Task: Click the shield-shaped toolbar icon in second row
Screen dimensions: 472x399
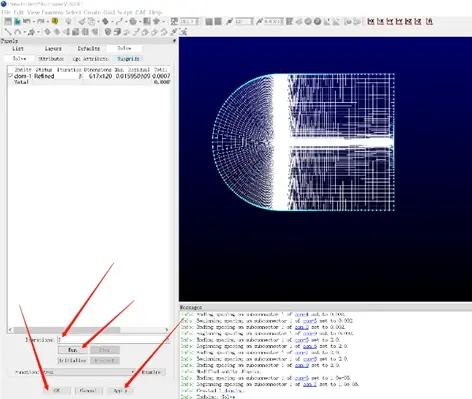Action: pyautogui.click(x=108, y=32)
